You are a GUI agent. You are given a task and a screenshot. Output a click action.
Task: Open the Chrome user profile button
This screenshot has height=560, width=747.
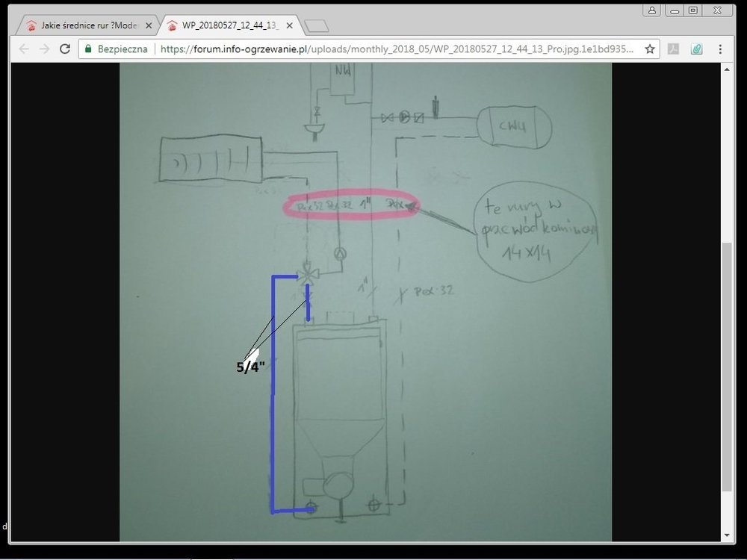652,10
